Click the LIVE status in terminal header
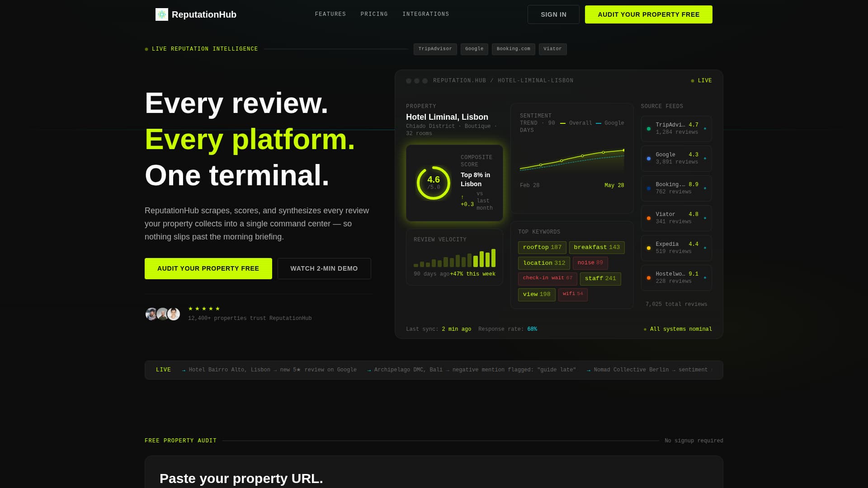This screenshot has height=488, width=868. click(701, 81)
